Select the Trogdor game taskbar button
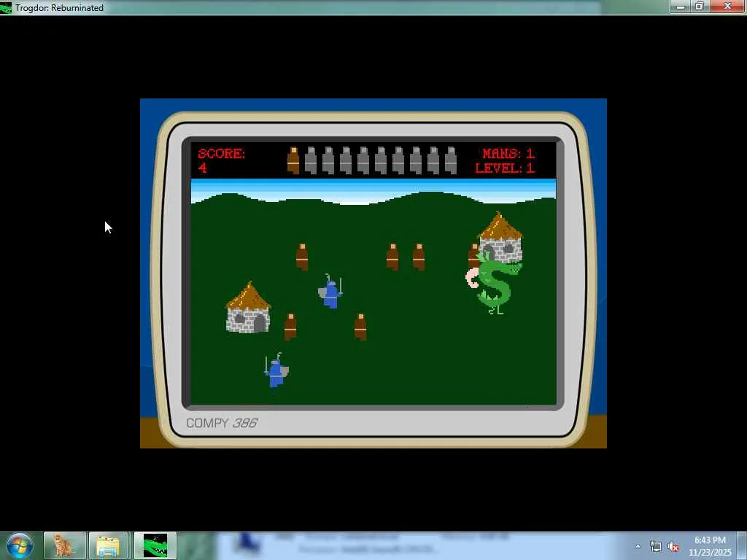This screenshot has width=747, height=560. [155, 546]
